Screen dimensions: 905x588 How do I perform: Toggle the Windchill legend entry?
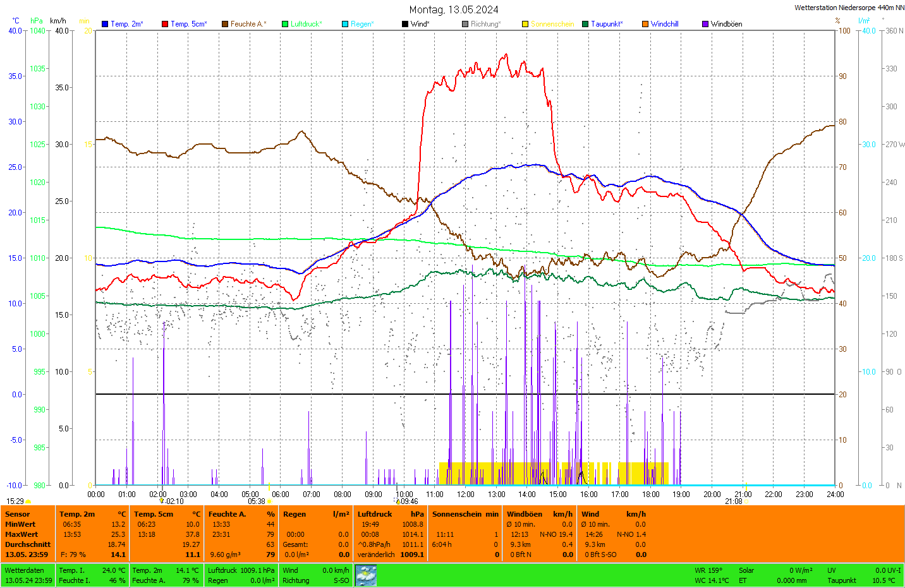pyautogui.click(x=664, y=24)
